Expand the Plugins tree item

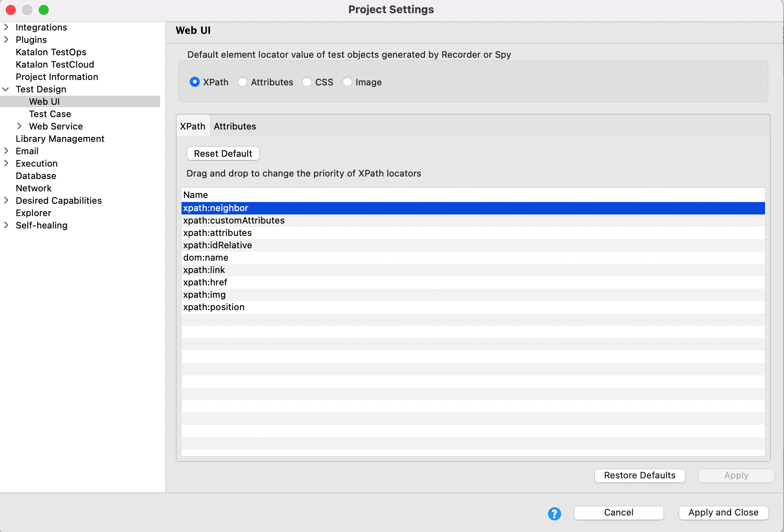(6, 40)
